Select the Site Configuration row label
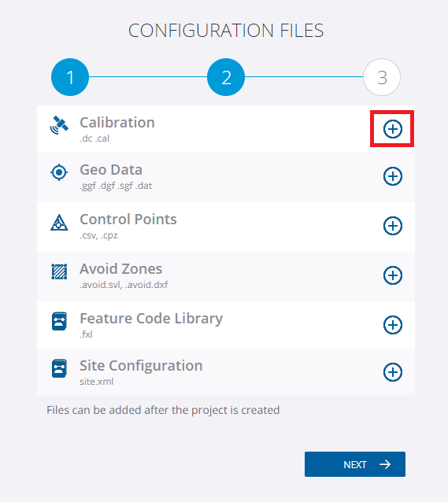448x502 pixels. coord(141,366)
